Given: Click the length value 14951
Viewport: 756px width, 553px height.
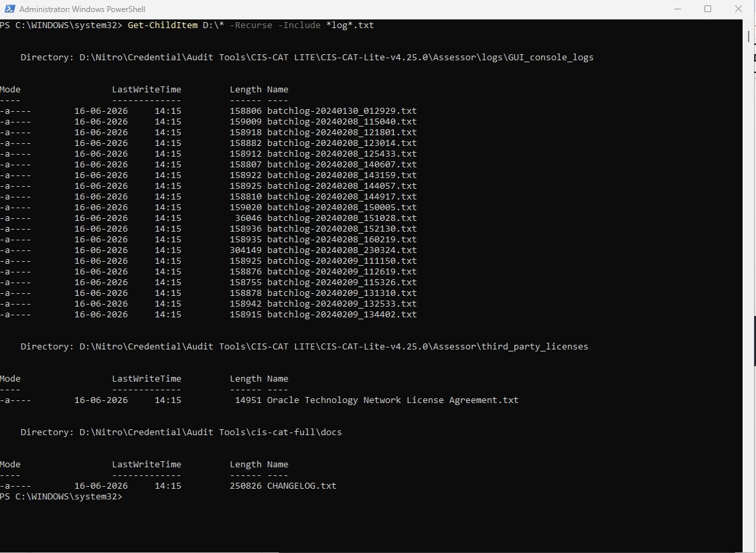Looking at the screenshot, I should coord(248,400).
